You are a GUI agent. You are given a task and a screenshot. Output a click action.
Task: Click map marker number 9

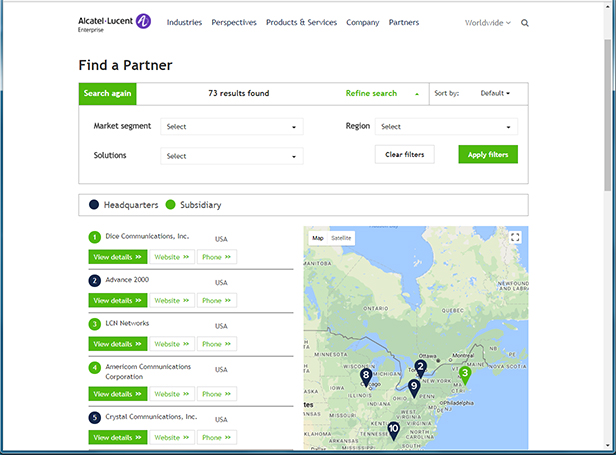pyautogui.click(x=414, y=386)
